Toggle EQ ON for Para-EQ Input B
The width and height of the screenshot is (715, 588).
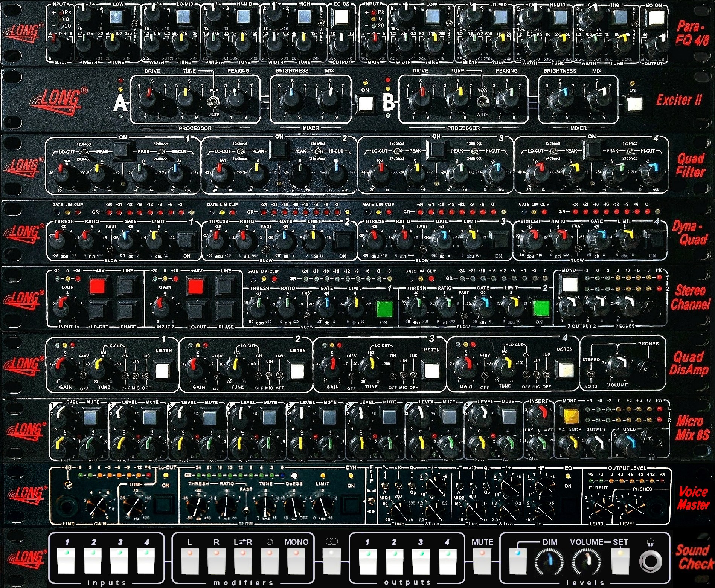(656, 17)
